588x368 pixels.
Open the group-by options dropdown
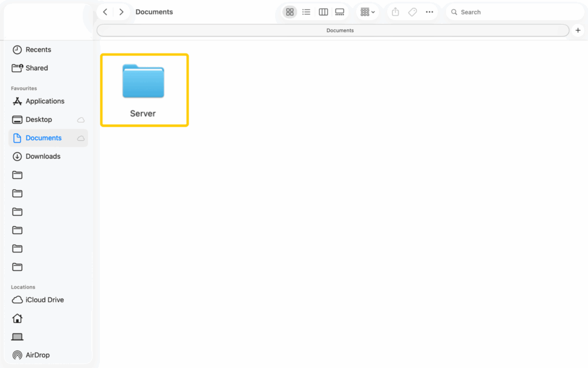(x=367, y=12)
